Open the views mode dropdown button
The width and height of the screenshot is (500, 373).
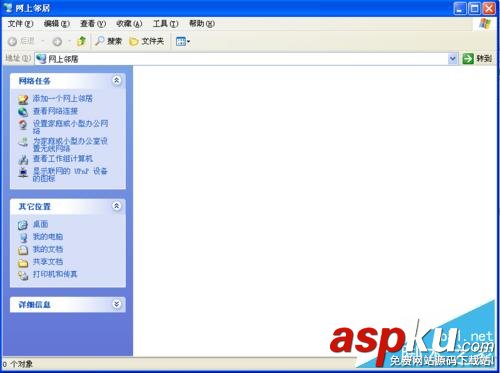(x=183, y=41)
